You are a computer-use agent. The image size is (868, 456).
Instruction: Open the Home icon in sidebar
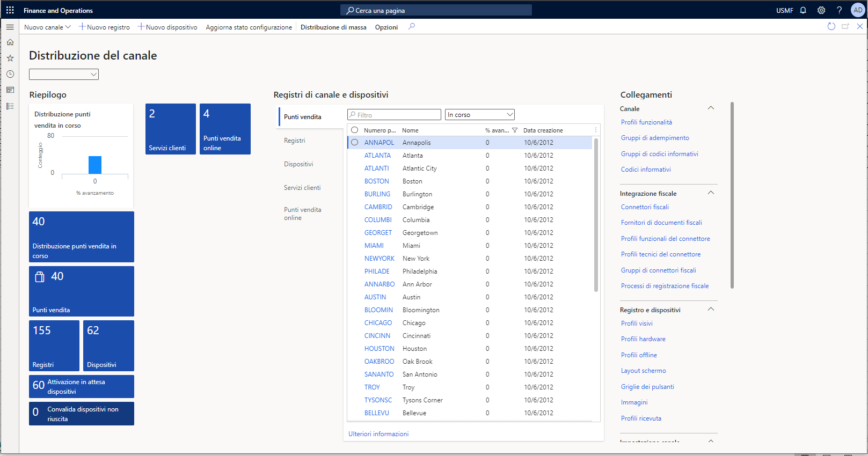pyautogui.click(x=10, y=42)
